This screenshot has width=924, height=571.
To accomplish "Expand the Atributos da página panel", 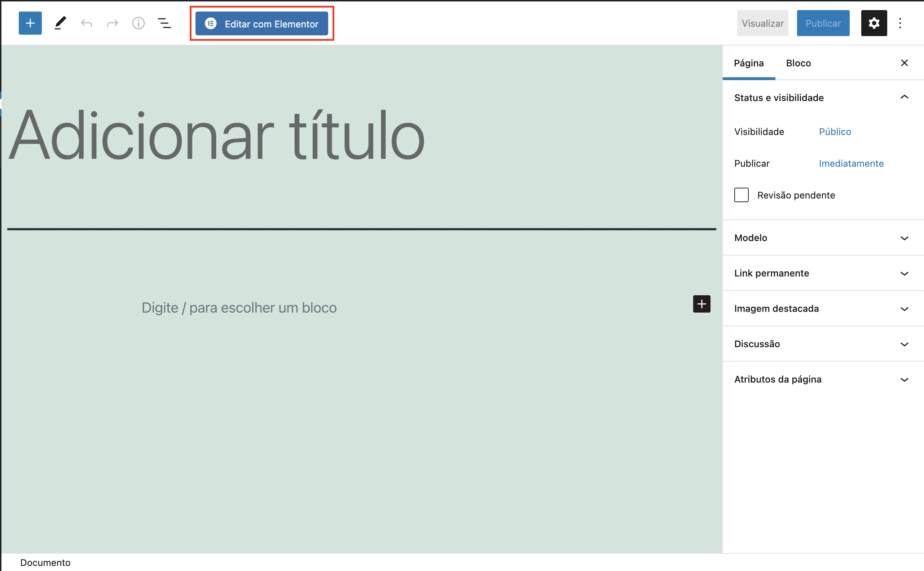I will [823, 380].
